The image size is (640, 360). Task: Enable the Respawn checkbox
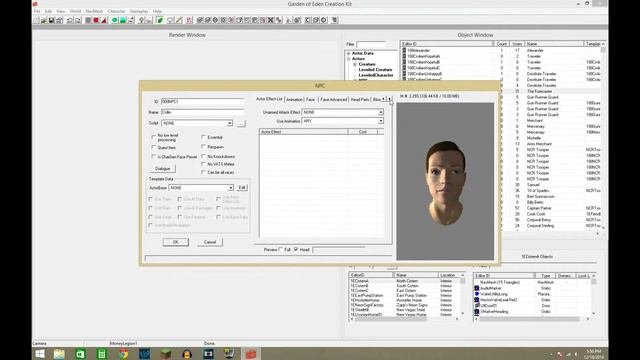(203, 147)
